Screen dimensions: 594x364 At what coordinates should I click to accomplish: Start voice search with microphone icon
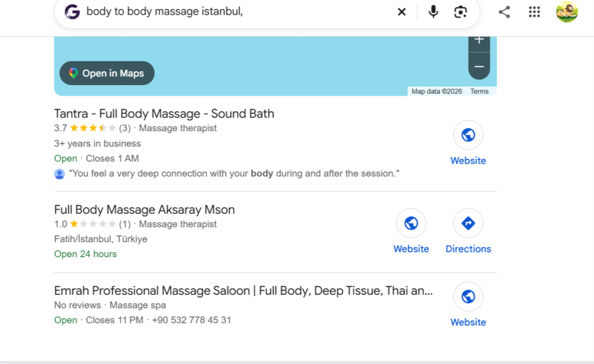click(x=433, y=12)
